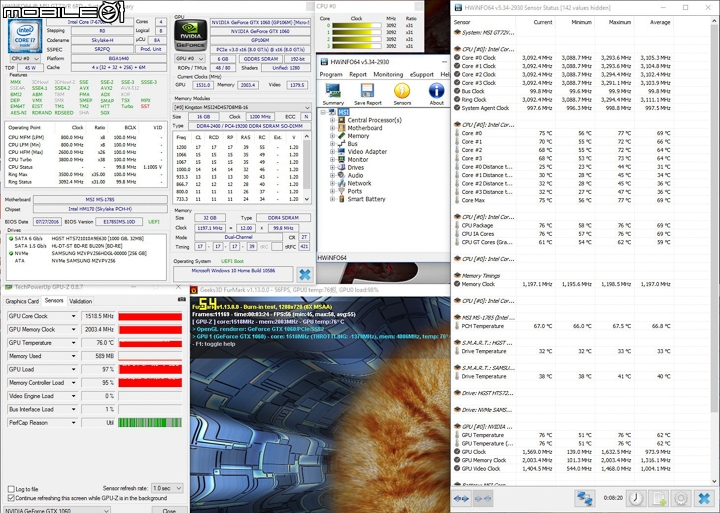Screen dimensions: 720x513
Task: Switch to Validation tab in GPU-Z
Action: pyautogui.click(x=80, y=301)
